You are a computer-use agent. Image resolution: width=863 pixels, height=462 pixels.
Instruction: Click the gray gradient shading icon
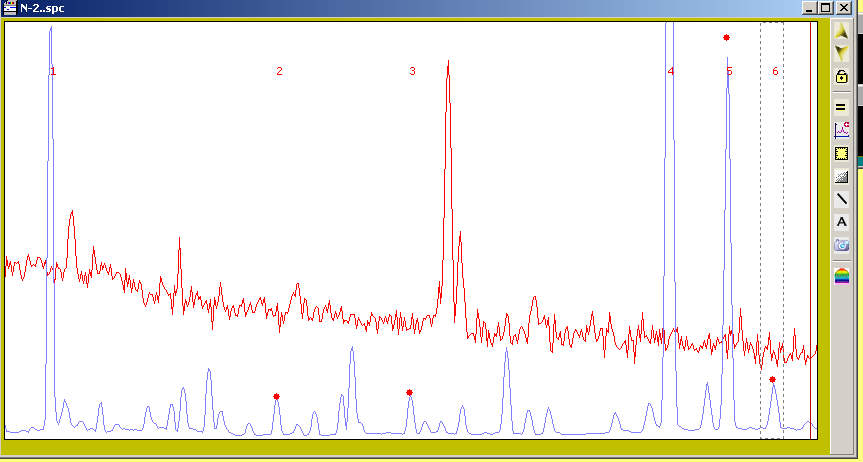point(841,176)
